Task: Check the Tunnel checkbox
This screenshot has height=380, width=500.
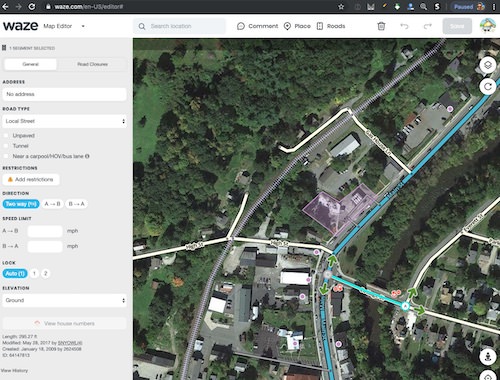Action: coord(6,146)
